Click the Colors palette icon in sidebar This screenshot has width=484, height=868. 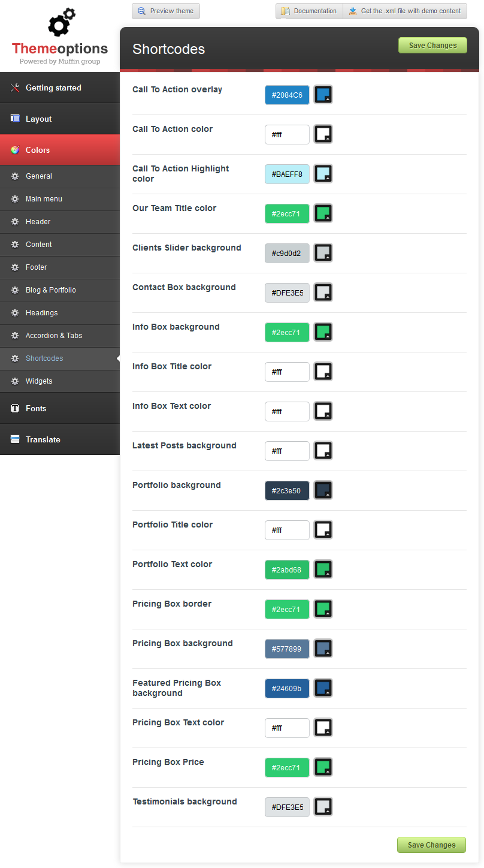15,150
